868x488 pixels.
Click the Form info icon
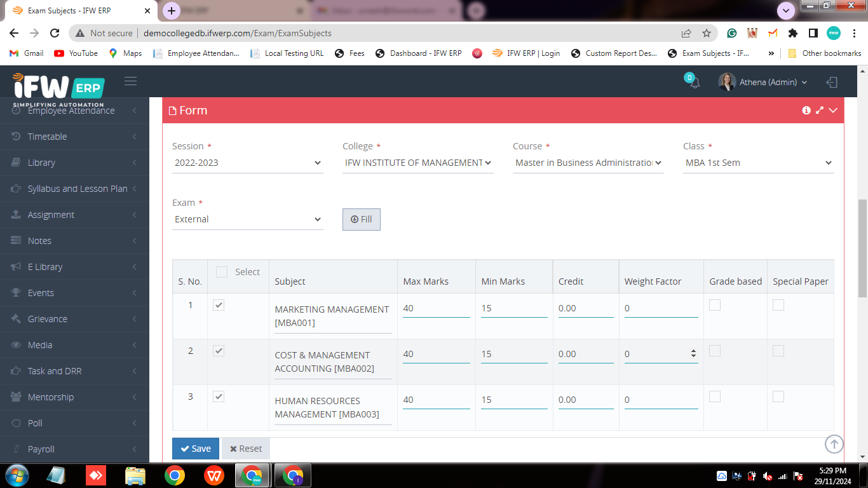[x=806, y=110]
